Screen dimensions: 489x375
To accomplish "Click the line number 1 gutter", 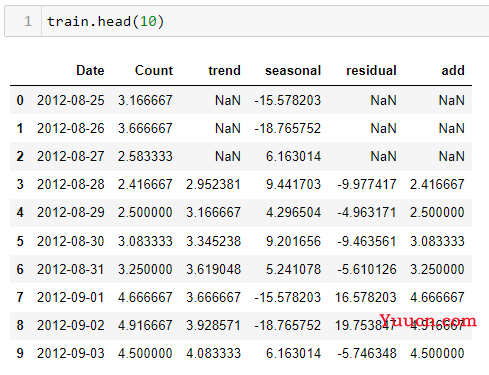I will pyautogui.click(x=28, y=21).
